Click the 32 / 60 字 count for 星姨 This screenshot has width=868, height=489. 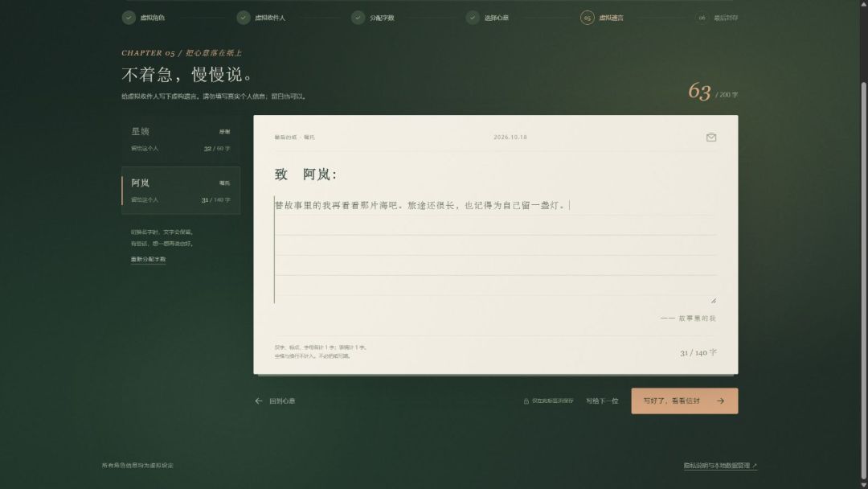tap(217, 149)
